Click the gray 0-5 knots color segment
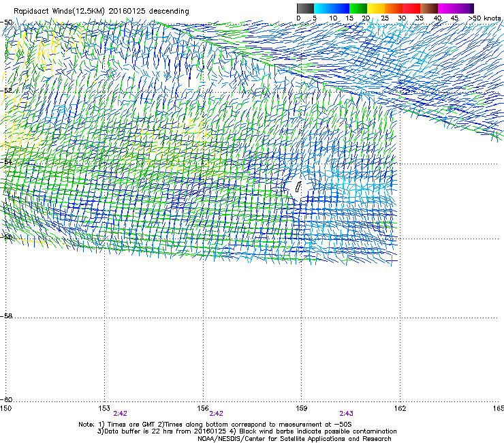 pos(305,8)
